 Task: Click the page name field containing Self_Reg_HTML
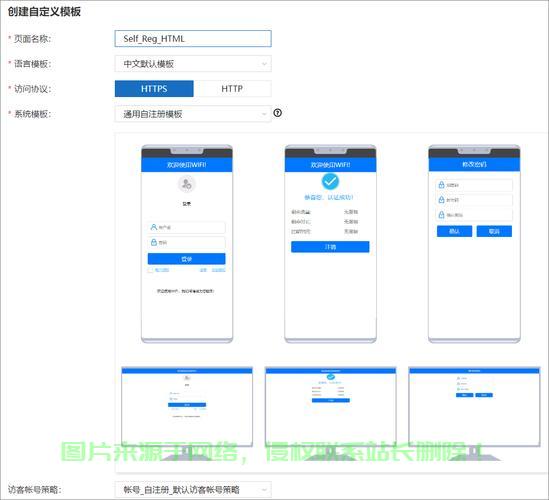(193, 39)
